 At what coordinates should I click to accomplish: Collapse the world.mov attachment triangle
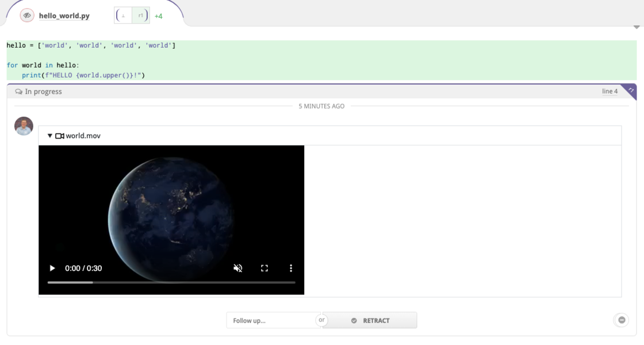click(x=49, y=136)
